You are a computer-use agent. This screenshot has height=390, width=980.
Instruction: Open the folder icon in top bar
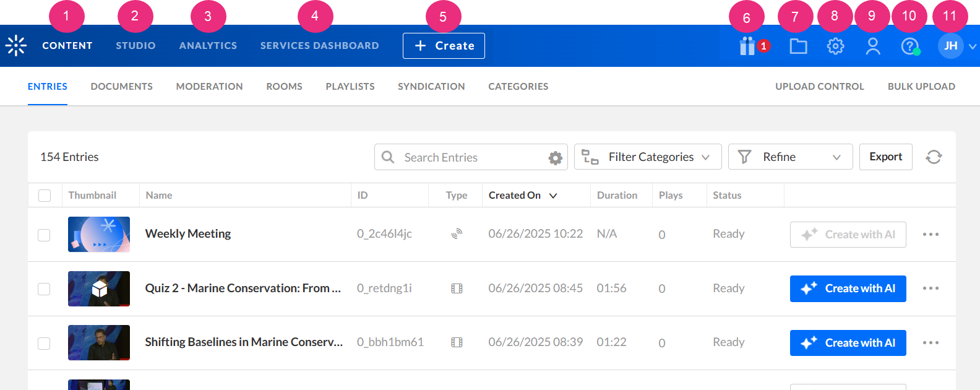pyautogui.click(x=798, y=46)
